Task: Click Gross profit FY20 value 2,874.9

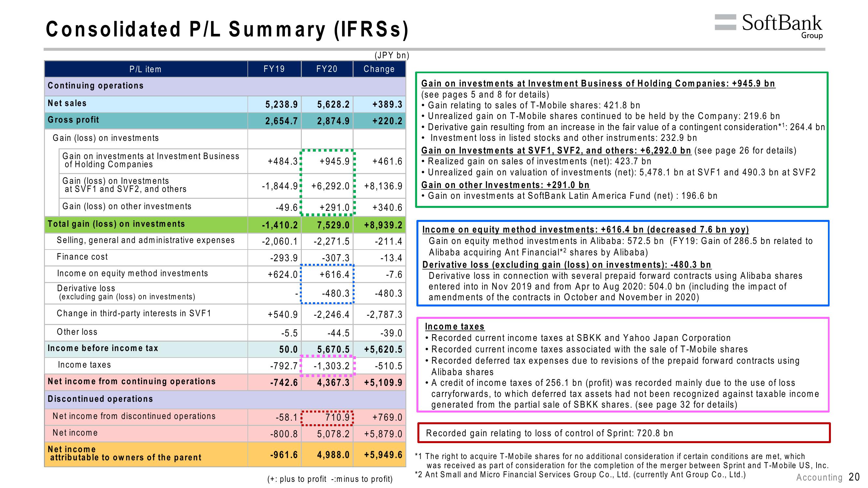Action: click(x=333, y=121)
